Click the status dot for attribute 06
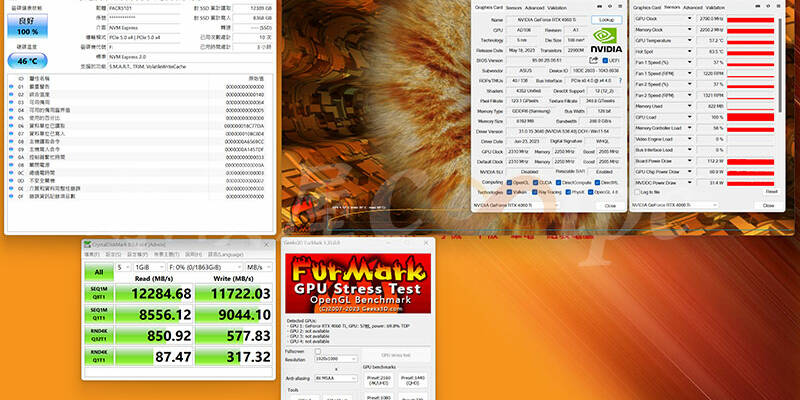The height and width of the screenshot is (400, 800). pos(11,126)
